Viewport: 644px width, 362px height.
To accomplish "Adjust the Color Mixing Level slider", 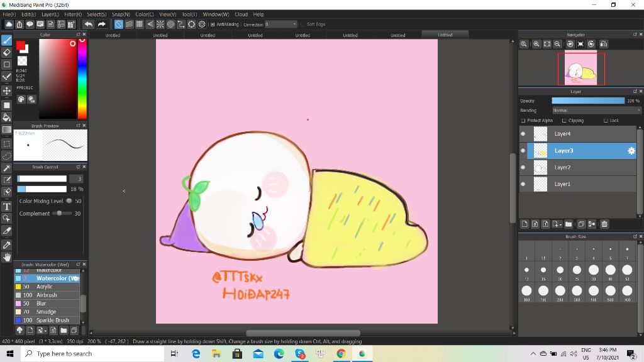I will 69,201.
